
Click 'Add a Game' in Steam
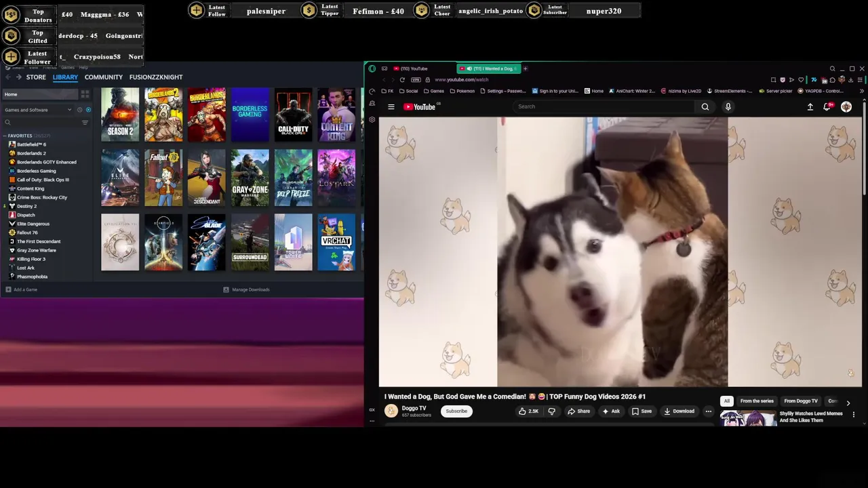22,289
